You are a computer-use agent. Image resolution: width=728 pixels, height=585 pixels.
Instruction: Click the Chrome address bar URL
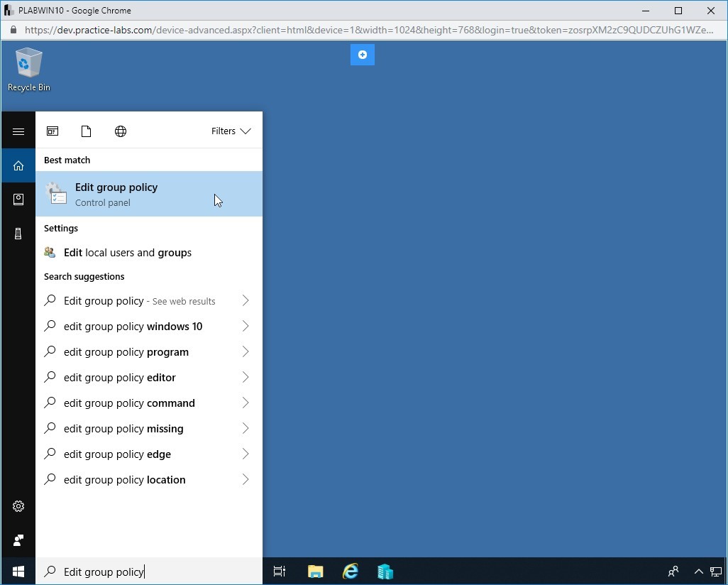[369, 31]
